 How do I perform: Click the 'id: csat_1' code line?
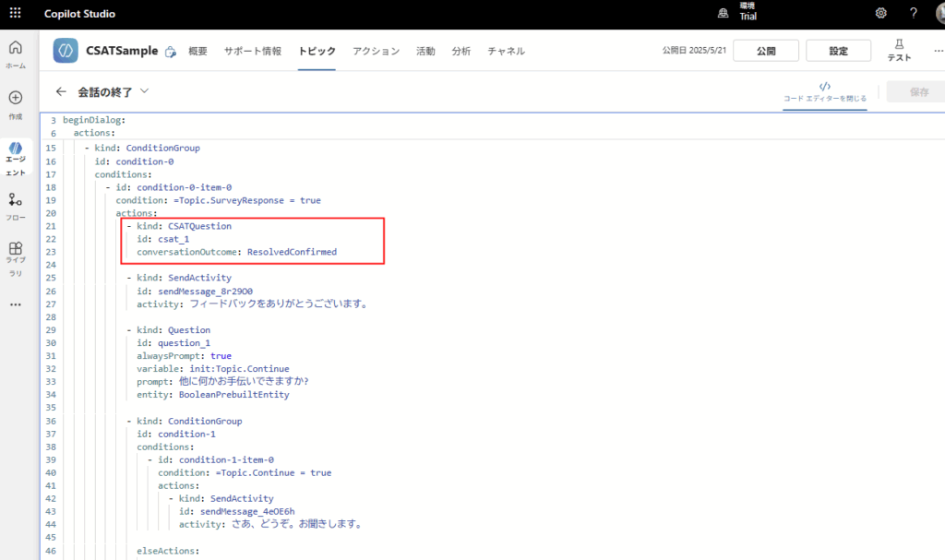tap(162, 239)
